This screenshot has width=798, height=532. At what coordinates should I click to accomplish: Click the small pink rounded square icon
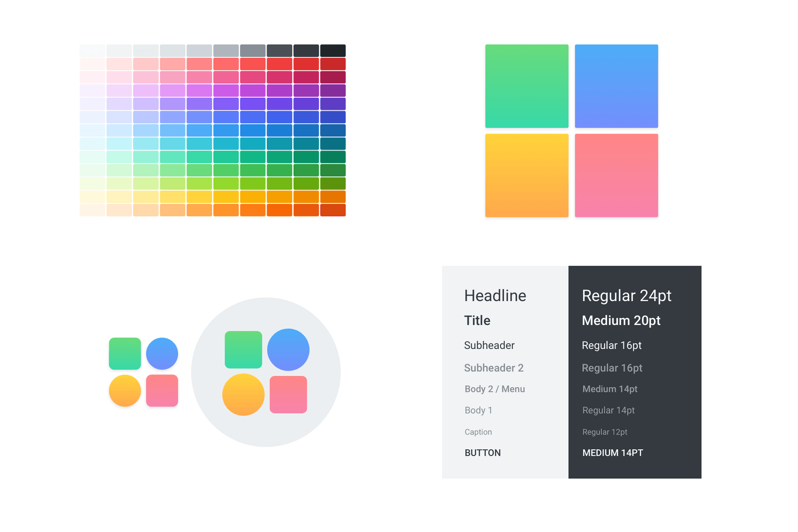point(162,390)
